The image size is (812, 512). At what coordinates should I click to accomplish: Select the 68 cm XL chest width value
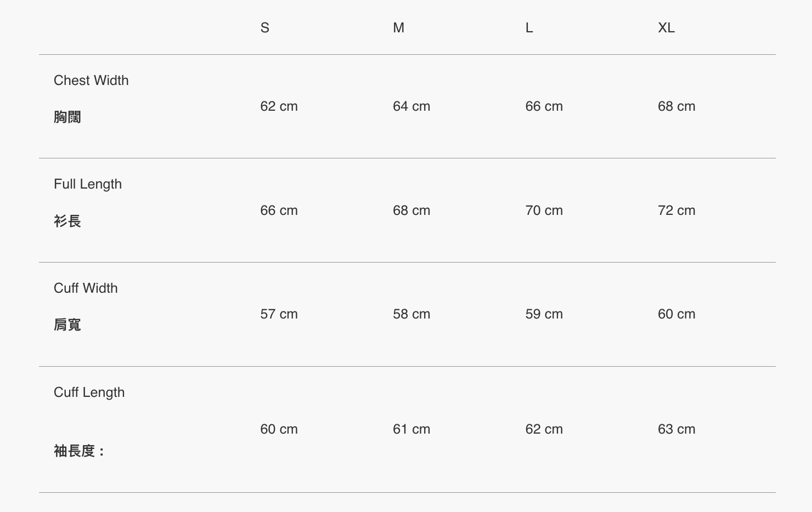tap(676, 106)
